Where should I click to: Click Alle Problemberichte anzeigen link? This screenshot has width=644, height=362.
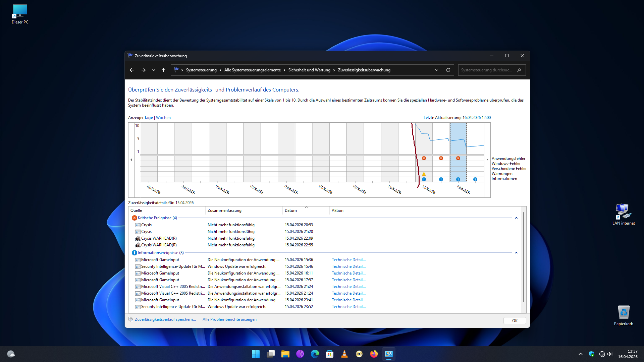(x=229, y=319)
